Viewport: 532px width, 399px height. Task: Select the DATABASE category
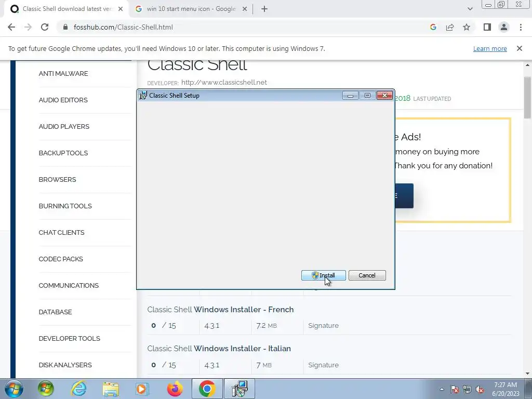[55, 312]
